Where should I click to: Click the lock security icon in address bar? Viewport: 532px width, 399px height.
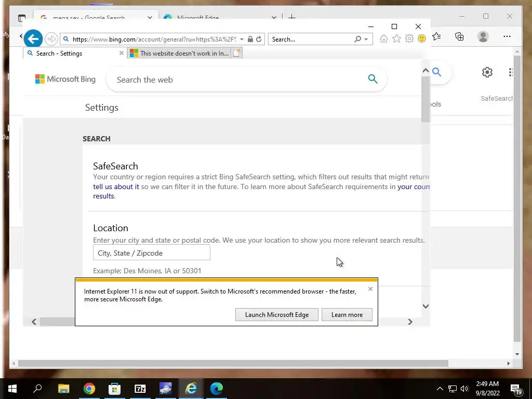point(250,39)
